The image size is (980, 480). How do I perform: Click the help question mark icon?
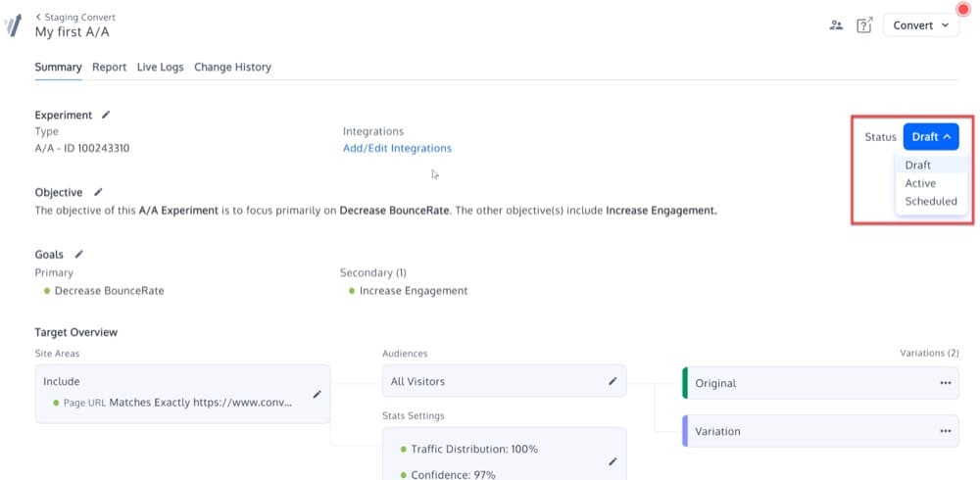coord(863,25)
